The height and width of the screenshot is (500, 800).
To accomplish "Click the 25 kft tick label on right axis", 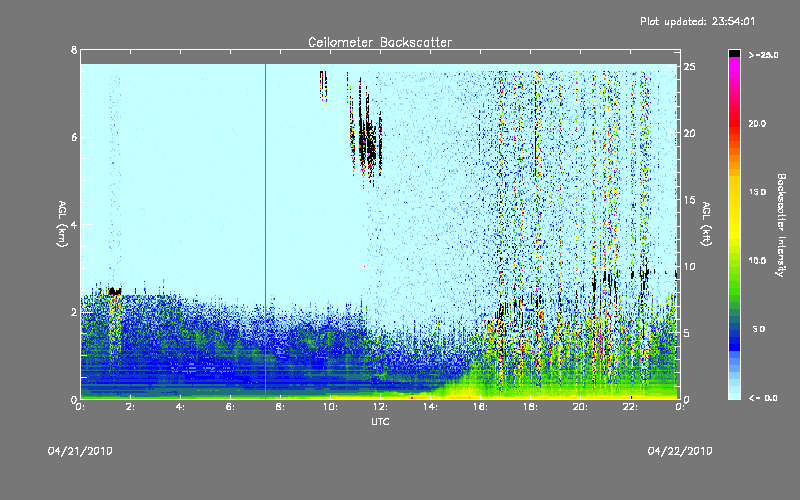I will point(690,67).
